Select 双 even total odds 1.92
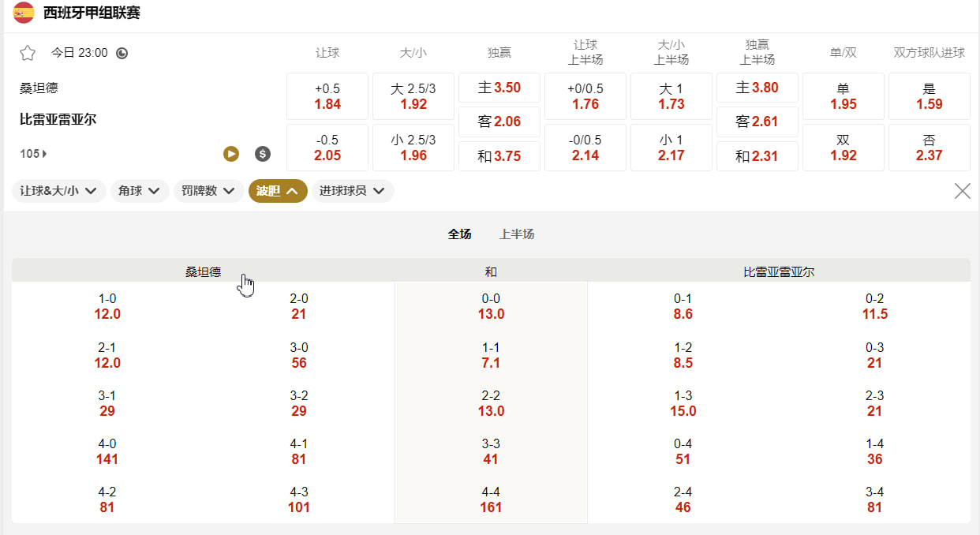The image size is (980, 535). 843,148
